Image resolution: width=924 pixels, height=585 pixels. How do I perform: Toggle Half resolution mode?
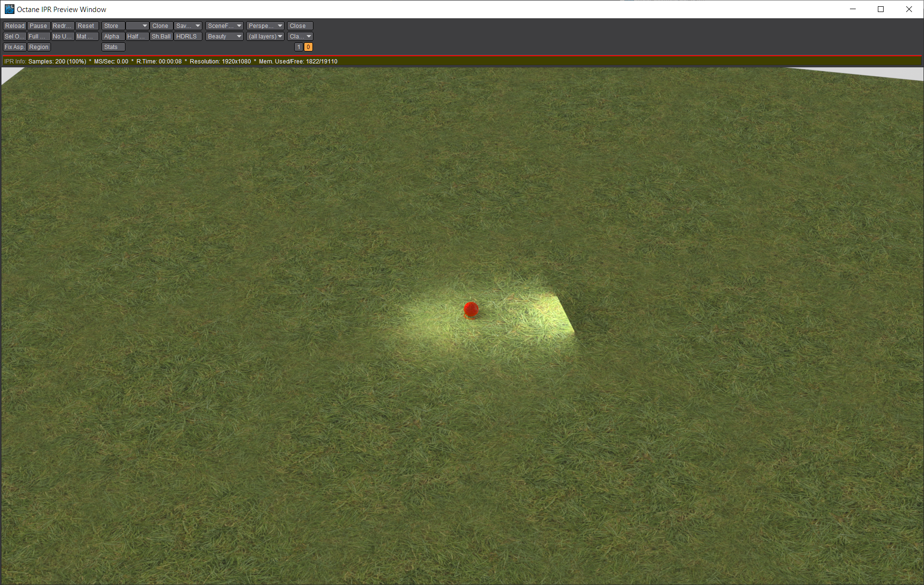click(137, 37)
